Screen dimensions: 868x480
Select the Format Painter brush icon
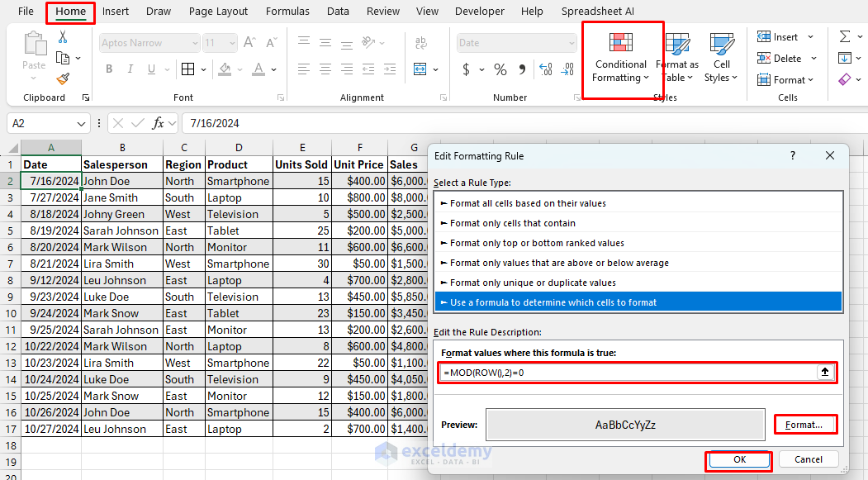coord(63,79)
